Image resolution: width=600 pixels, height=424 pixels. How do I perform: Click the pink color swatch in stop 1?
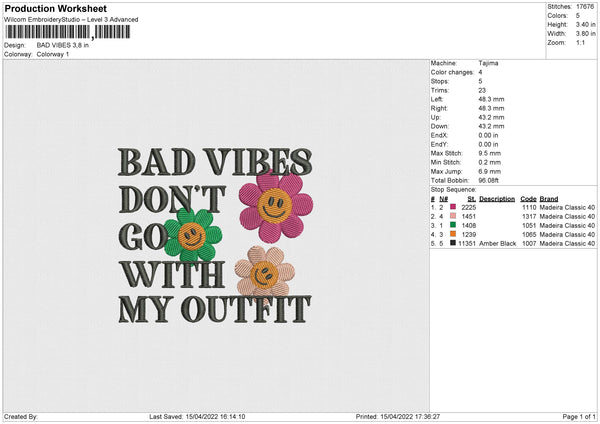(453, 207)
